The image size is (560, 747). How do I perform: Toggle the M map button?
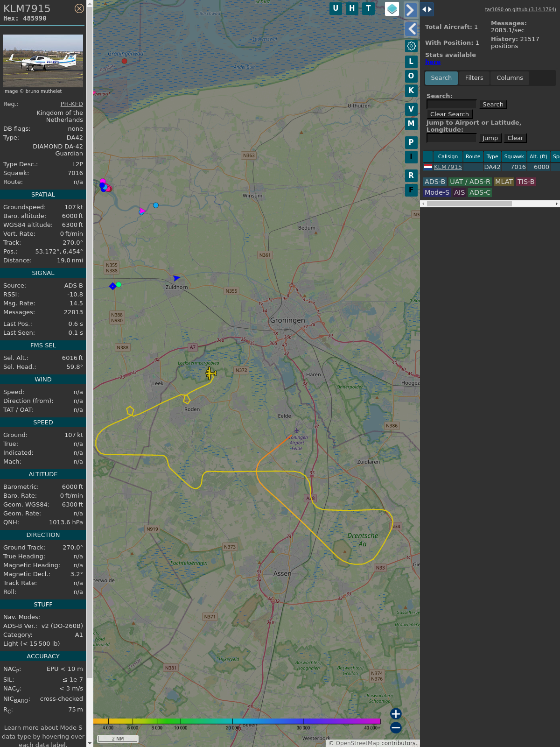click(411, 124)
